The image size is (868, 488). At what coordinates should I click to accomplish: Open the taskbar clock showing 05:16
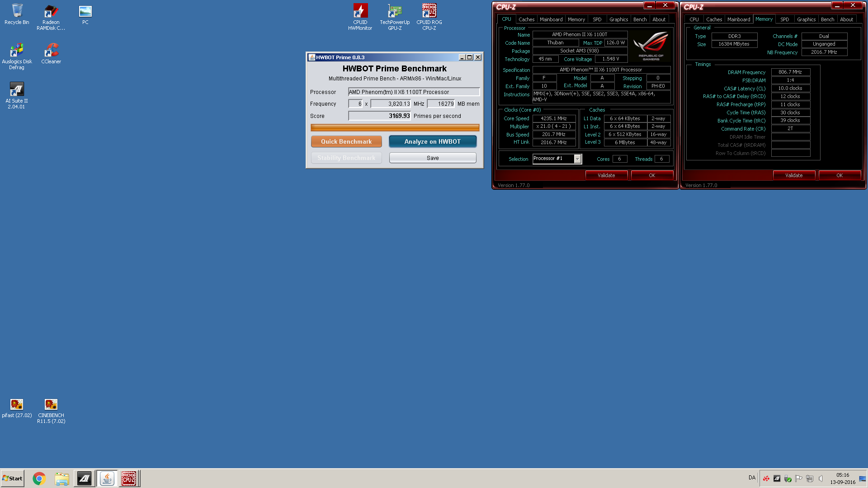pyautogui.click(x=843, y=479)
